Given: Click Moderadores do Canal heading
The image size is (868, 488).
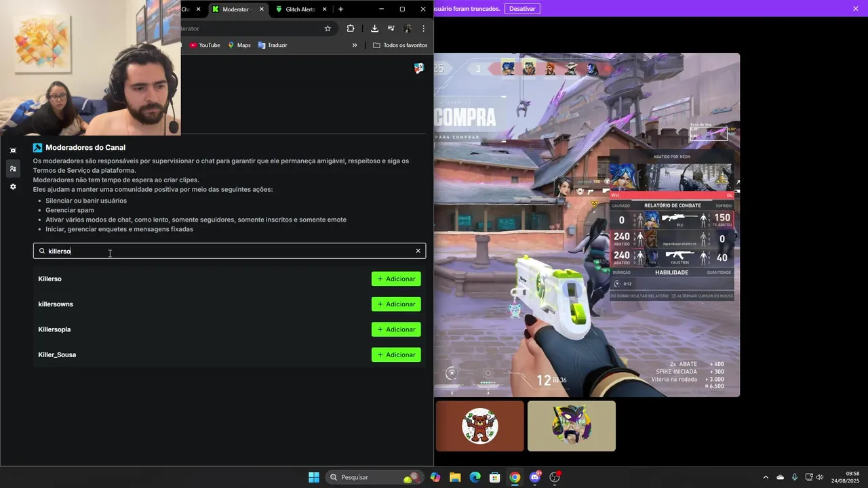Looking at the screenshot, I should pyautogui.click(x=85, y=148).
